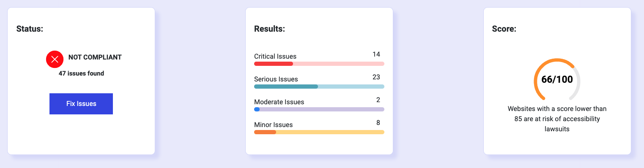Click the 47 issues found text

81,73
